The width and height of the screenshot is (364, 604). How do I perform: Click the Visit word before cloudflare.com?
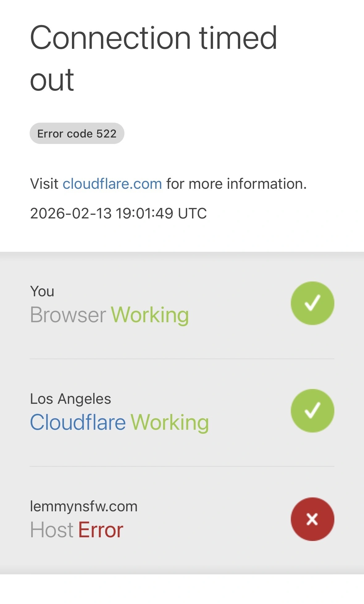click(x=44, y=184)
